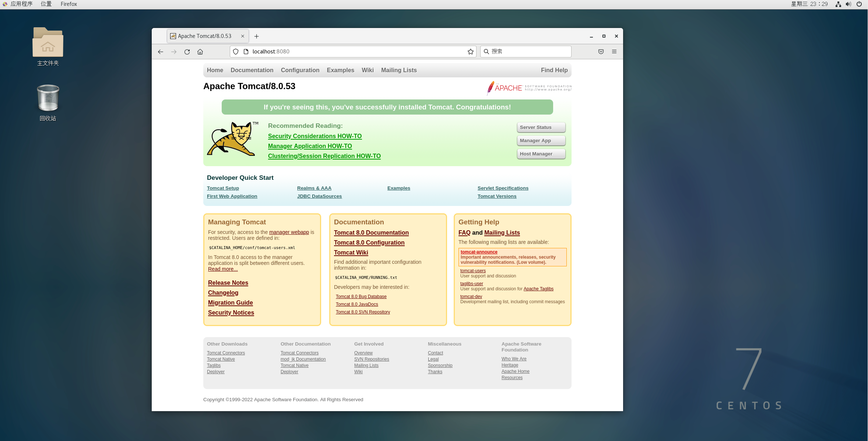Open Configuration in Tomcat navigation bar

[300, 70]
